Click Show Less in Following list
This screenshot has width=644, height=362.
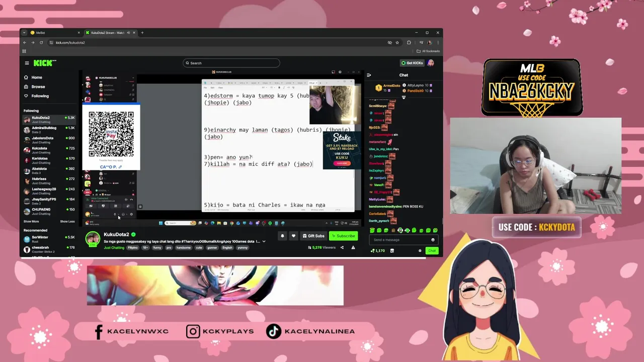[67, 221]
